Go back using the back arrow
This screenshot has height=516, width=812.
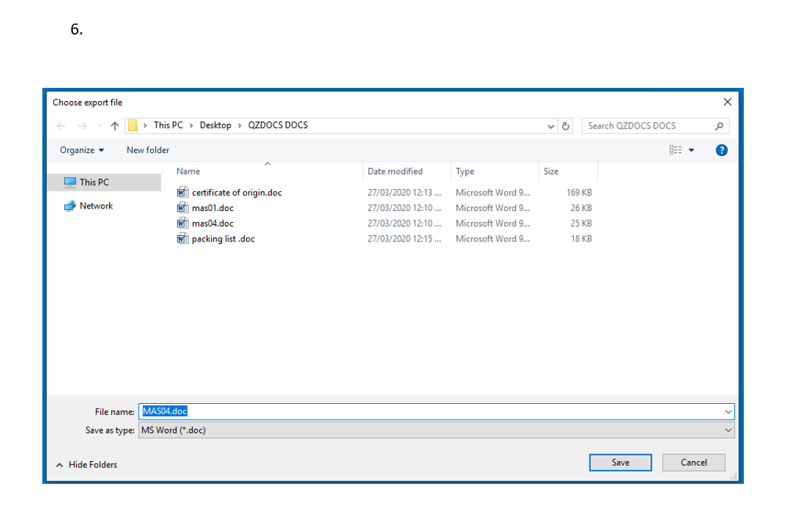[x=61, y=126]
